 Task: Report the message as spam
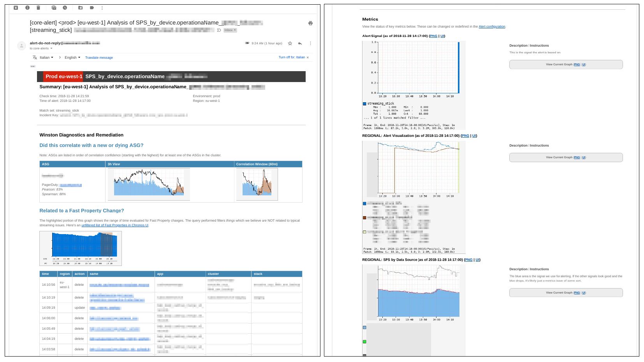point(27,8)
